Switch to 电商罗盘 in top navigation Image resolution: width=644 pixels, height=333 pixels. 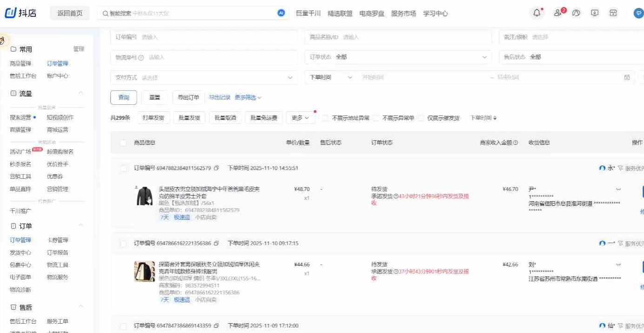pyautogui.click(x=372, y=14)
